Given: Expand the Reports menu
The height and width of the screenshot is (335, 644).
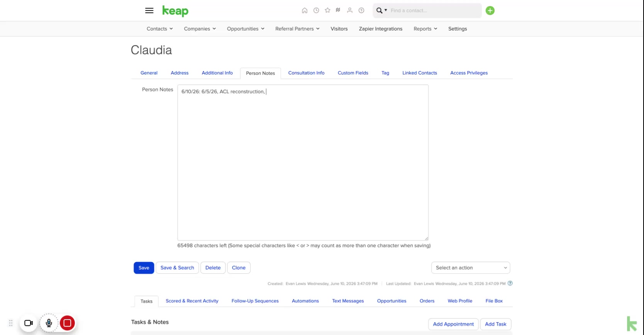Looking at the screenshot, I should 425,29.
